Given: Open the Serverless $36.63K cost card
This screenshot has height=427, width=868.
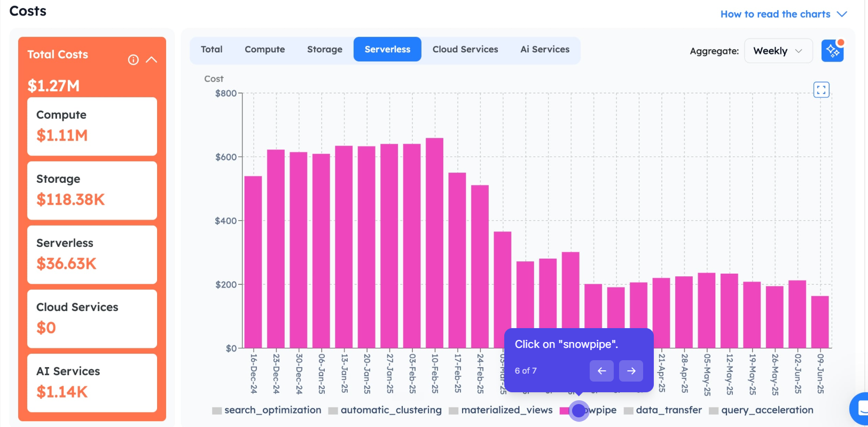Looking at the screenshot, I should pyautogui.click(x=92, y=254).
